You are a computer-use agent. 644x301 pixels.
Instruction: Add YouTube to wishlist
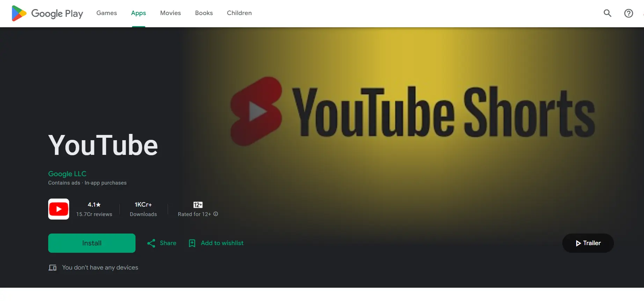click(x=216, y=243)
